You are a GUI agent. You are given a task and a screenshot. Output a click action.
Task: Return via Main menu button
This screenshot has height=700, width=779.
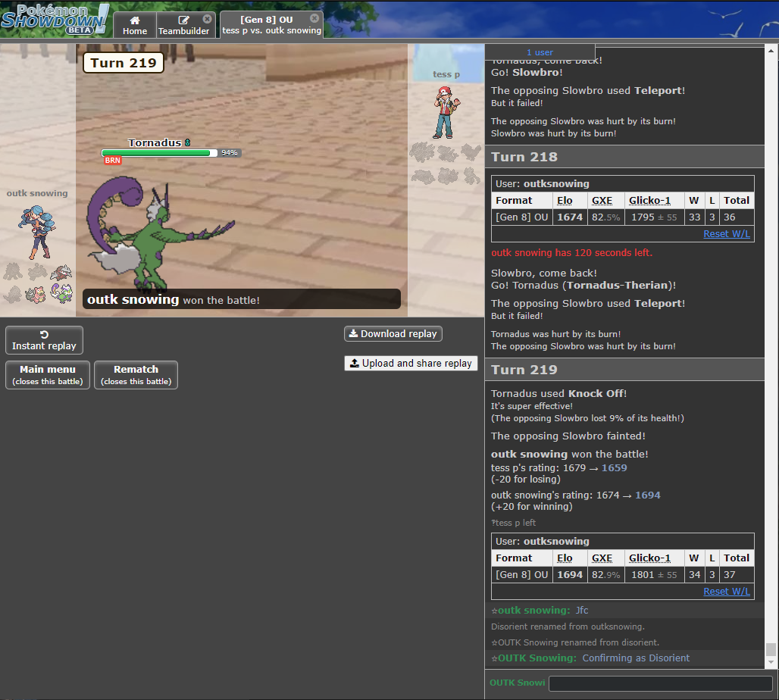click(x=48, y=375)
